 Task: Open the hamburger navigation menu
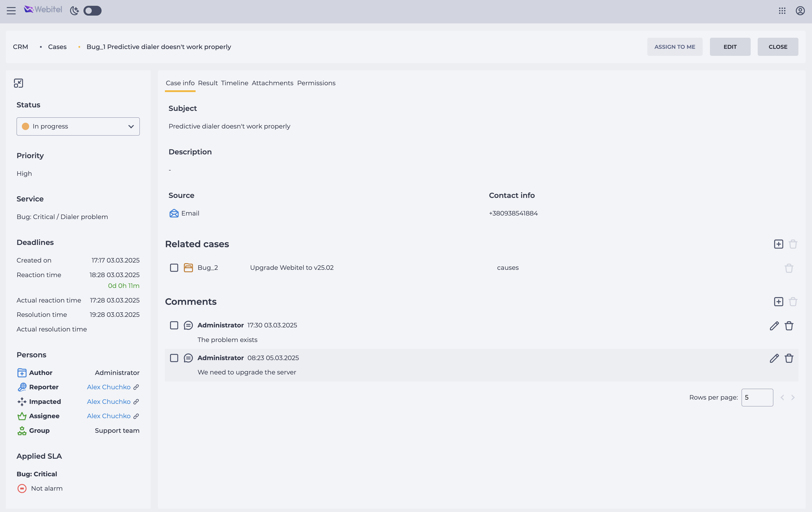tap(11, 11)
